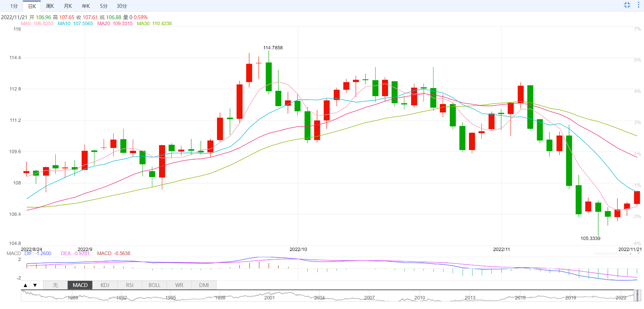Open the 年K yearly chart tab
The width and height of the screenshot is (644, 309).
[86, 6]
